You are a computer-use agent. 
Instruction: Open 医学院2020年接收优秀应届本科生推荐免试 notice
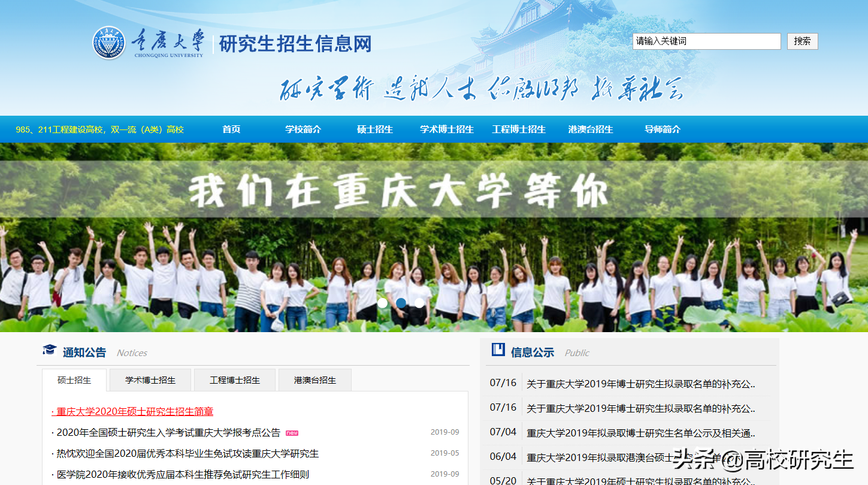[183, 475]
